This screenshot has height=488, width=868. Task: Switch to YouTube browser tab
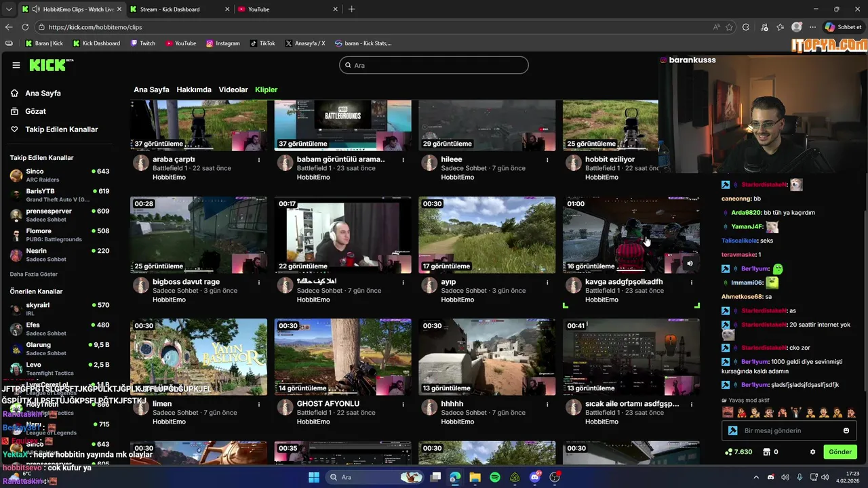click(288, 9)
